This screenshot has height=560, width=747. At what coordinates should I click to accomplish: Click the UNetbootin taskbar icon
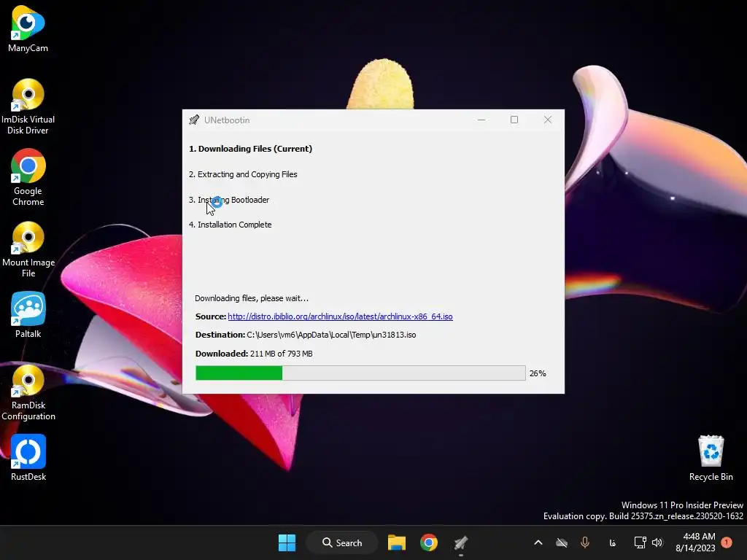pos(461,542)
